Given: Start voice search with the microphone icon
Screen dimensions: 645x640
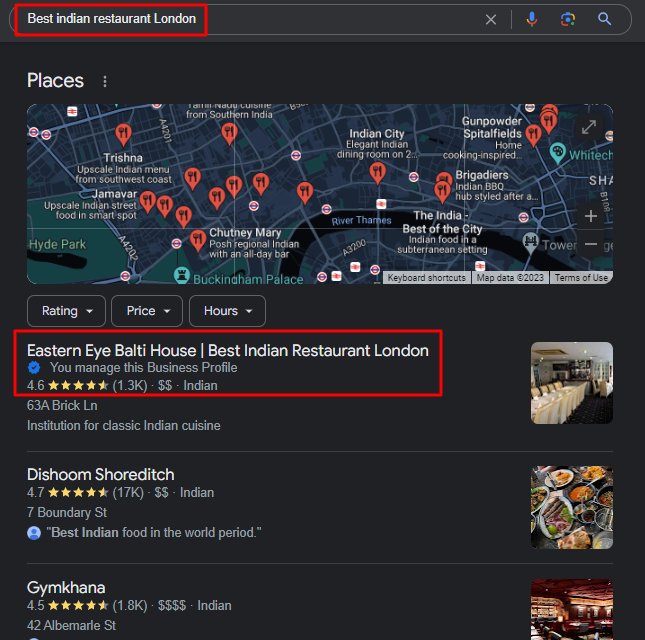Looking at the screenshot, I should coord(531,19).
